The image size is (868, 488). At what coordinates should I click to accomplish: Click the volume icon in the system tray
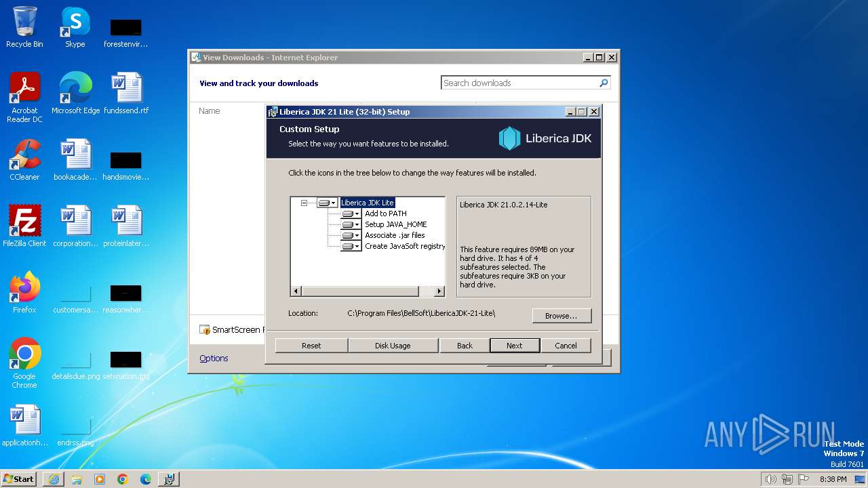[x=770, y=479]
